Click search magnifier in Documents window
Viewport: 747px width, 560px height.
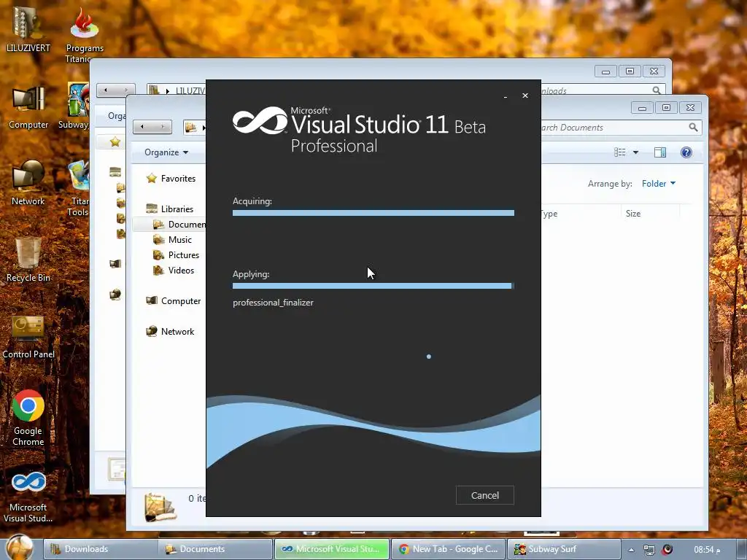click(x=693, y=127)
